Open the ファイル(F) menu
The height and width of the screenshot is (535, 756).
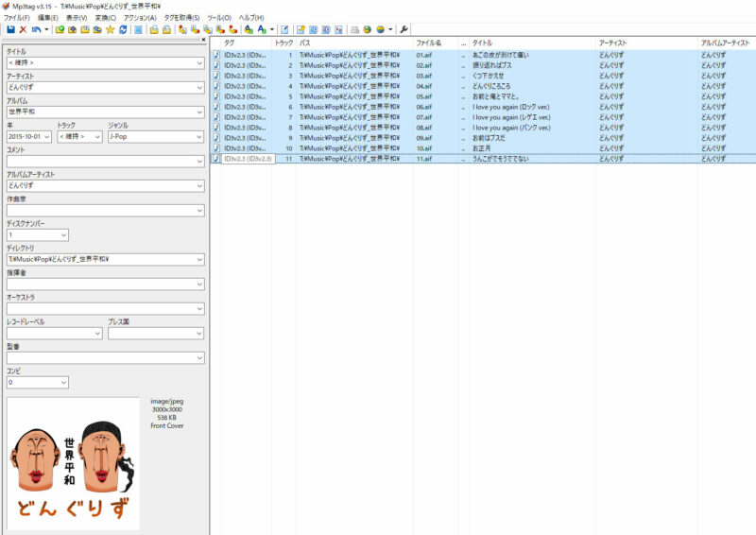pos(17,17)
